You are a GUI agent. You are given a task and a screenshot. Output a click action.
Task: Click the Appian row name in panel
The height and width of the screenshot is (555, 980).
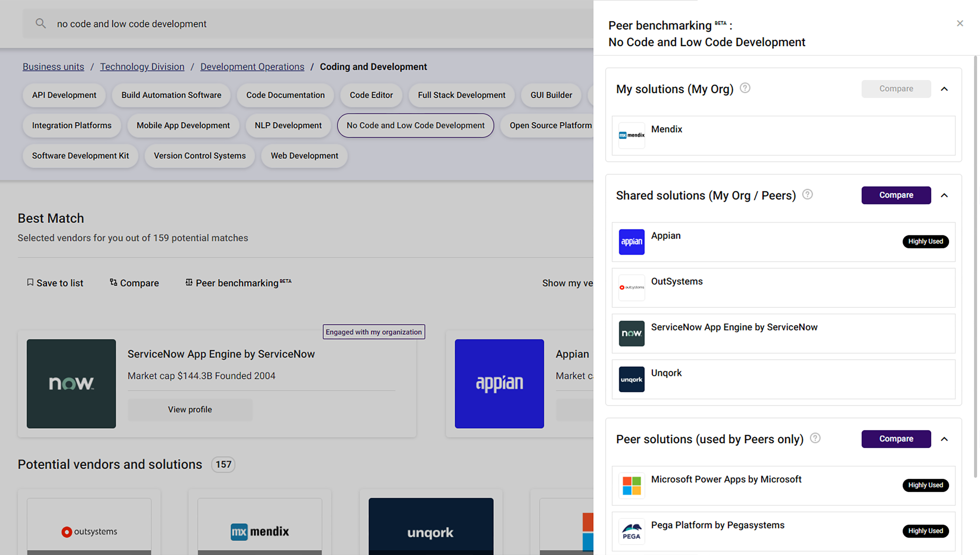click(666, 236)
